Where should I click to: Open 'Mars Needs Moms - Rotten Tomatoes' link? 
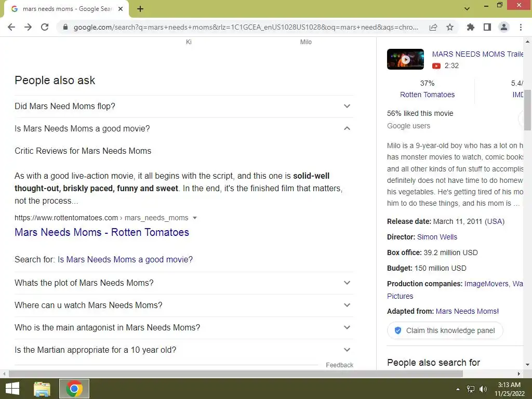[102, 232]
